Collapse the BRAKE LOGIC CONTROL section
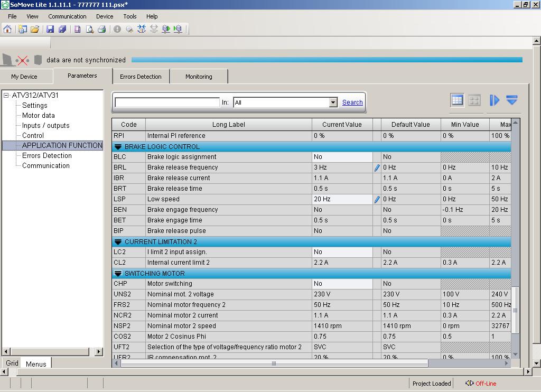 pos(118,147)
